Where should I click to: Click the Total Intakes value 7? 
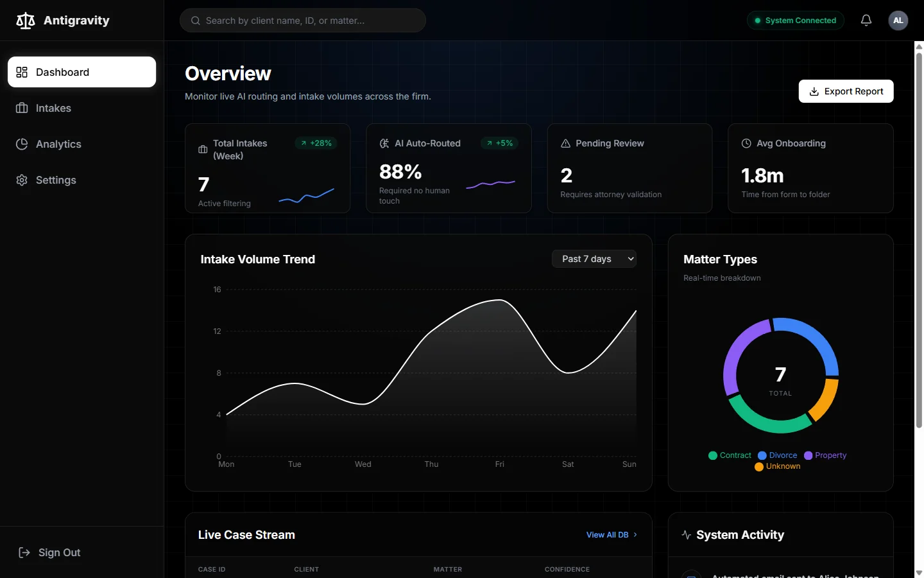204,184
